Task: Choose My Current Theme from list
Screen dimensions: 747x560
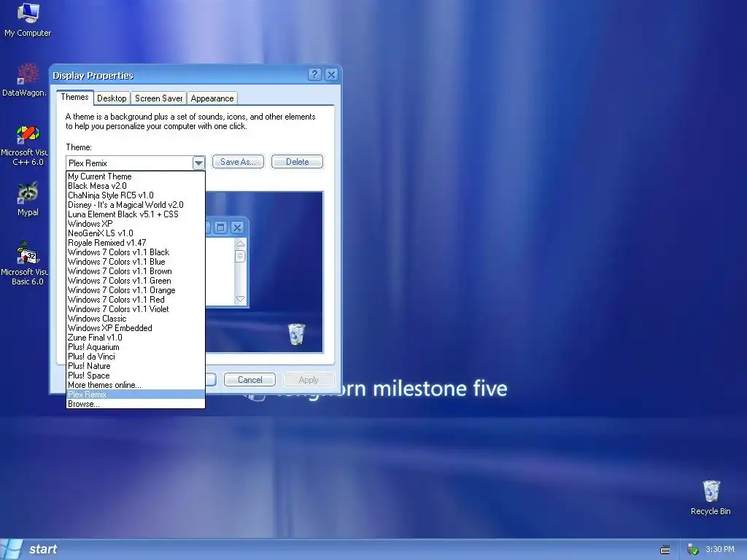Action: click(x=136, y=176)
